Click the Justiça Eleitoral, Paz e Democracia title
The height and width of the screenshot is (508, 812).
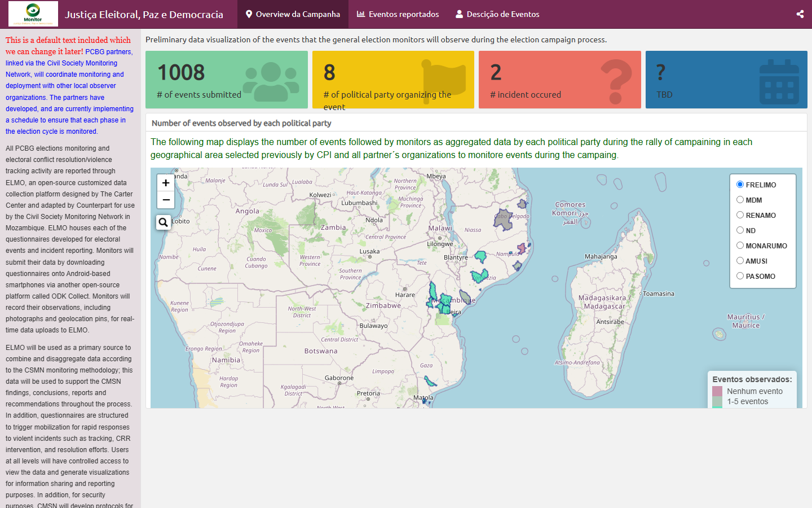coord(144,14)
